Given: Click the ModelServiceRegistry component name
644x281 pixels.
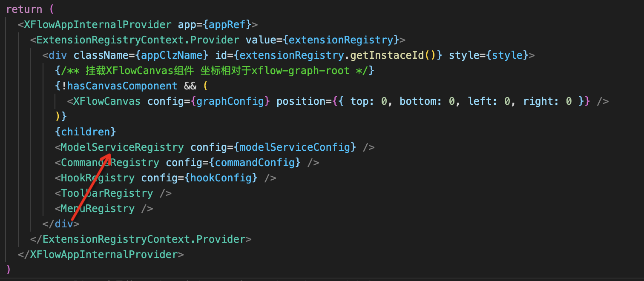Looking at the screenshot, I should tap(122, 147).
